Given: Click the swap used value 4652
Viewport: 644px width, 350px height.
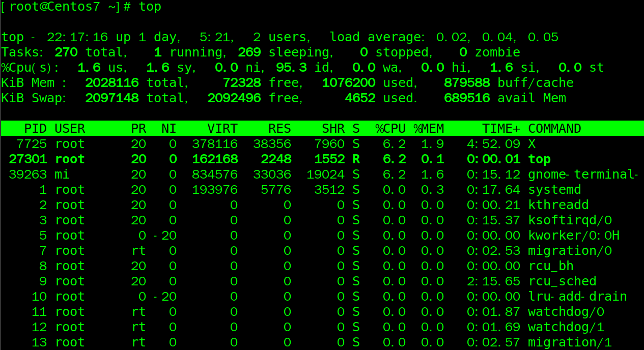Looking at the screenshot, I should click(x=360, y=98).
